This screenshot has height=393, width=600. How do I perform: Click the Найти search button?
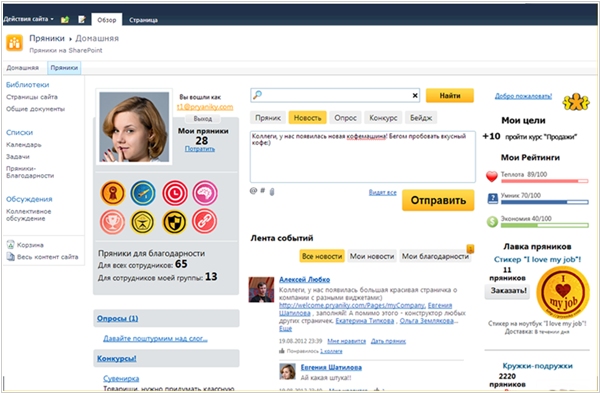click(x=450, y=96)
